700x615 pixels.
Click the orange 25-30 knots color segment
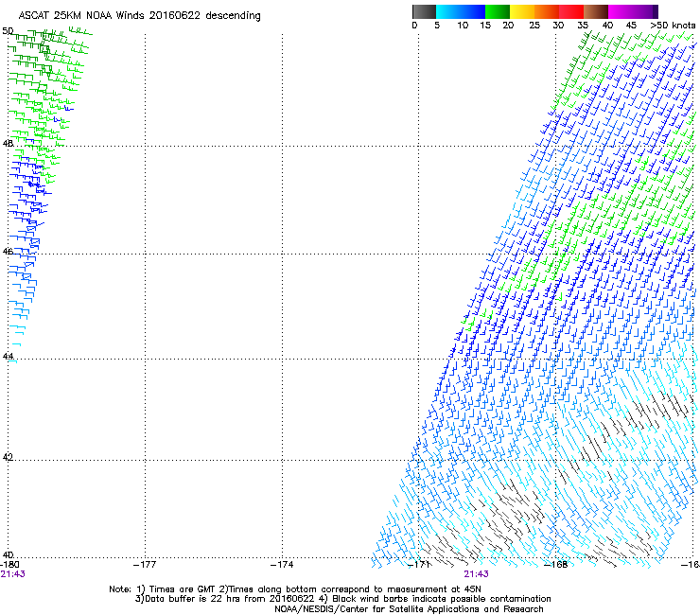(x=547, y=11)
